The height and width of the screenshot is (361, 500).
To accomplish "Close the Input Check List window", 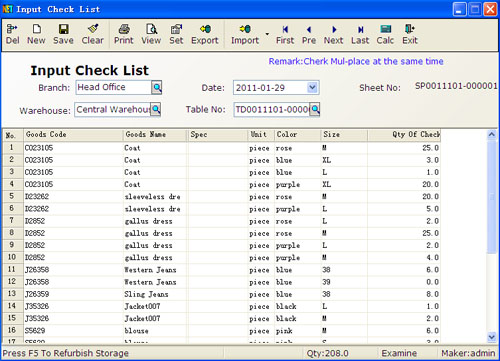I will pos(490,9).
